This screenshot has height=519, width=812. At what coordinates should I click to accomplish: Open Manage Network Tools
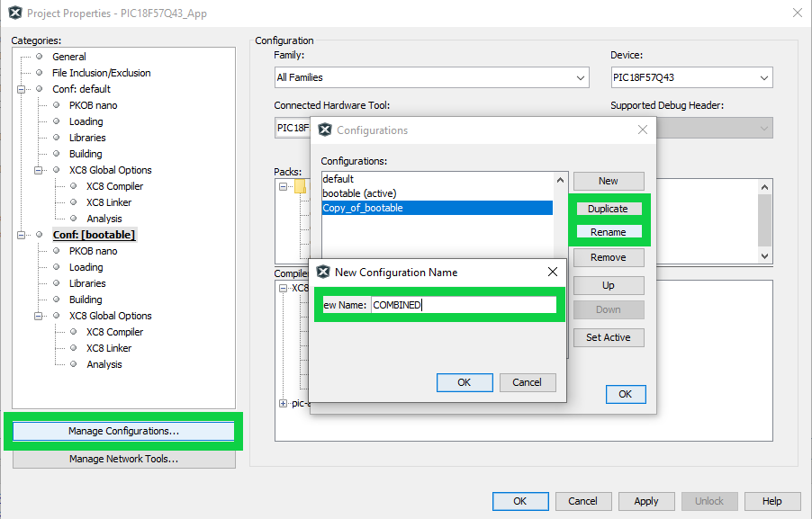[x=123, y=459]
